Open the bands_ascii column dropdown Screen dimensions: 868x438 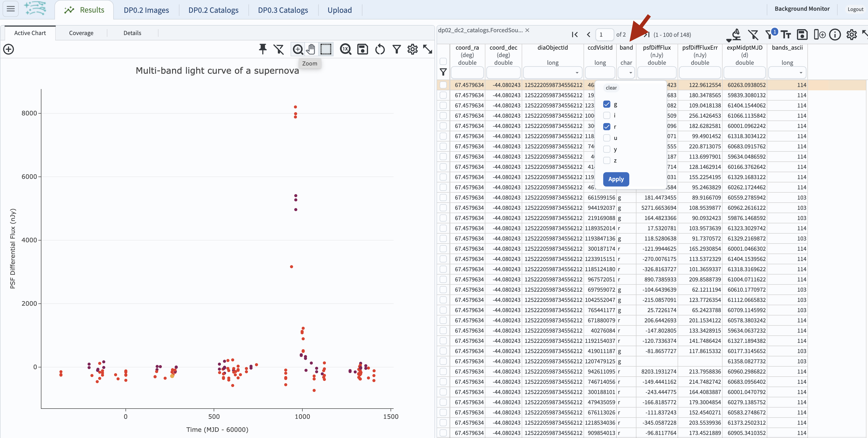[801, 73]
